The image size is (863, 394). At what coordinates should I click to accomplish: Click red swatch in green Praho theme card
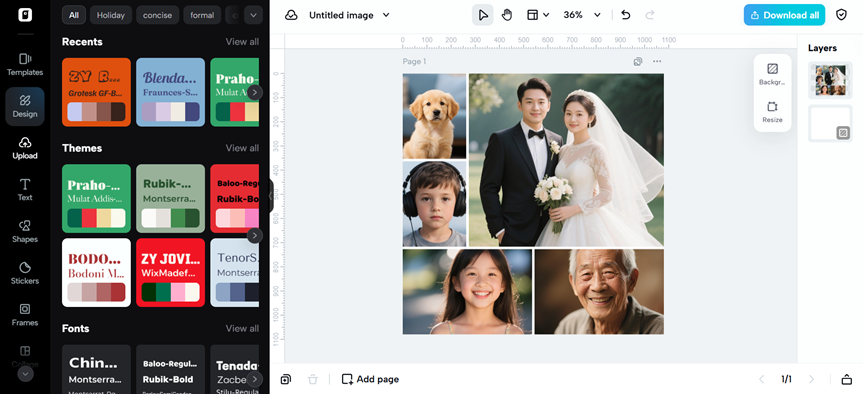[x=89, y=218]
